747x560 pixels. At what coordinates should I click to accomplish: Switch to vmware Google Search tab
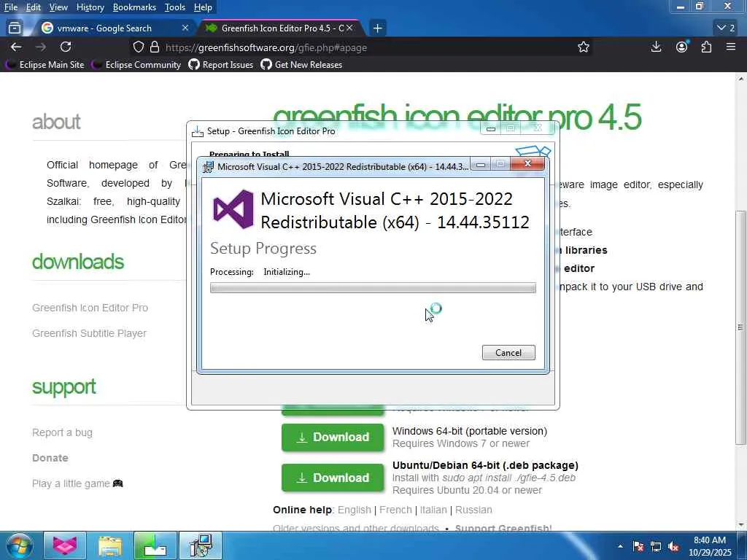pyautogui.click(x=115, y=28)
